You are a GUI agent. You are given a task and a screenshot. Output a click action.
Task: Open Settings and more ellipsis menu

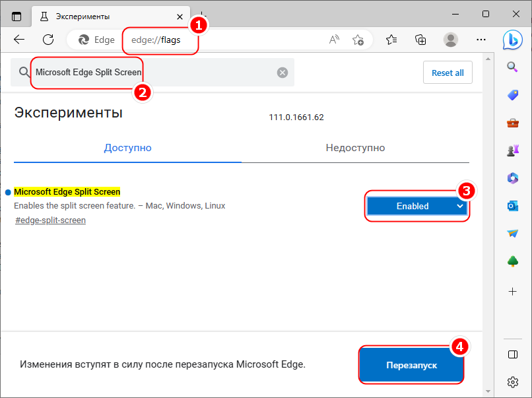[x=481, y=40]
